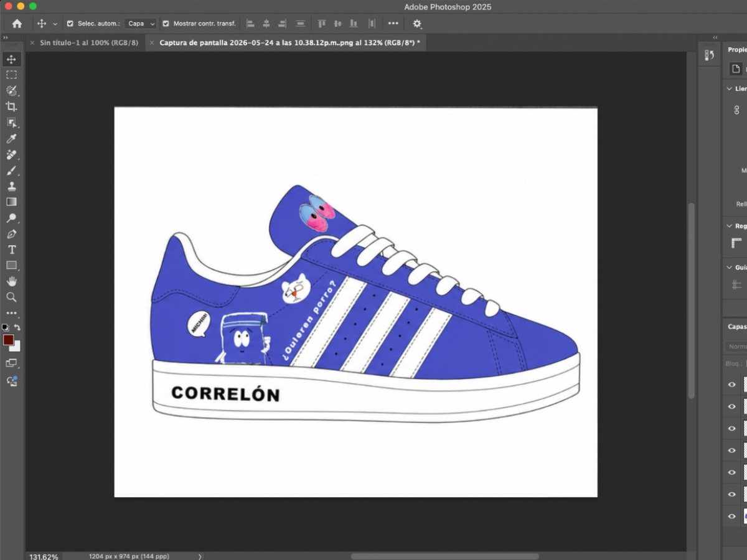Select the Hand tool

[x=11, y=281]
